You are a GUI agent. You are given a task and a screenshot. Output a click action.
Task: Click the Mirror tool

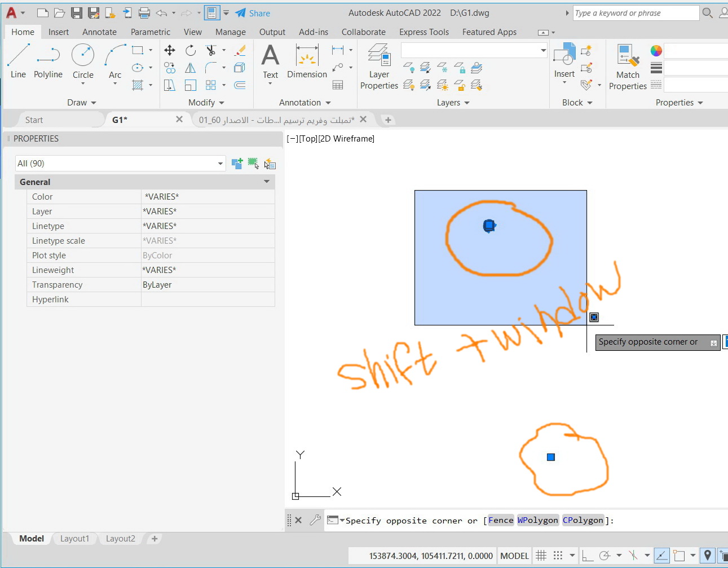(x=191, y=68)
